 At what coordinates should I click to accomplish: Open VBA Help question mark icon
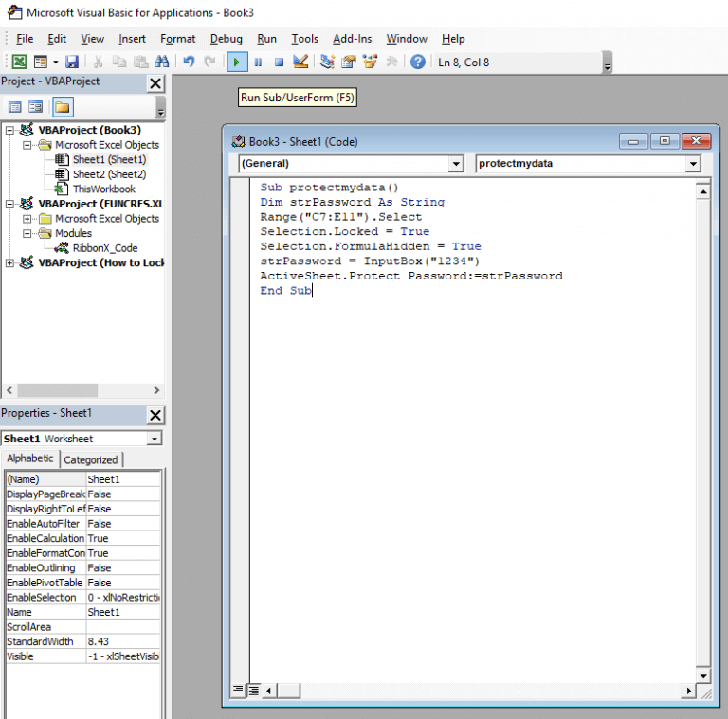[417, 63]
